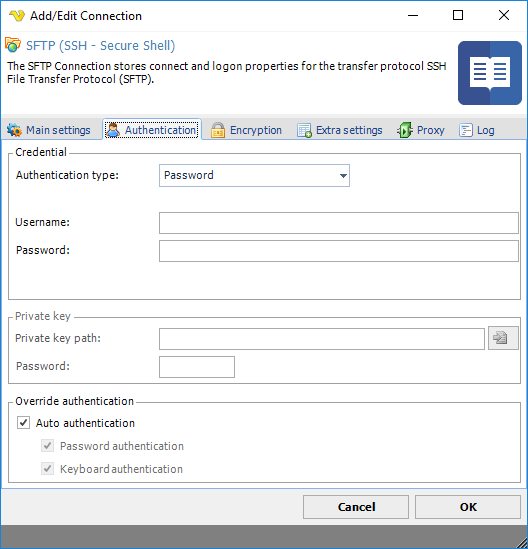Click into the Username field
The height and width of the screenshot is (549, 528).
(x=339, y=223)
